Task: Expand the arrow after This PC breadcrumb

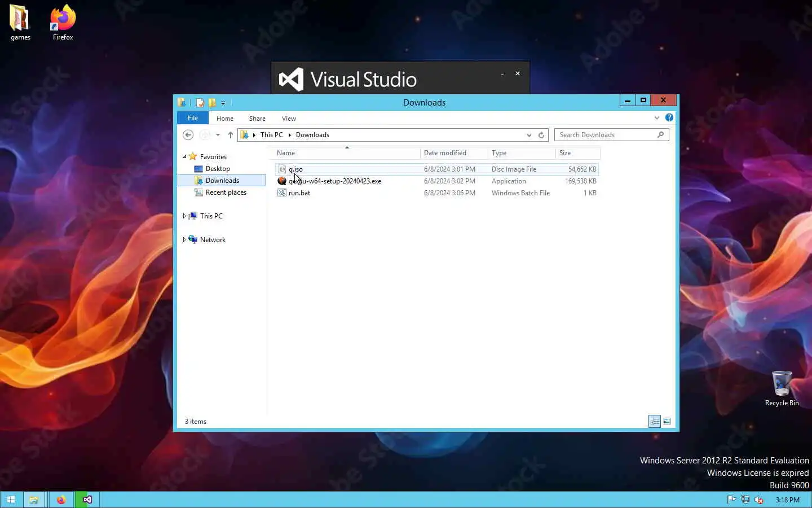Action: coord(290,135)
